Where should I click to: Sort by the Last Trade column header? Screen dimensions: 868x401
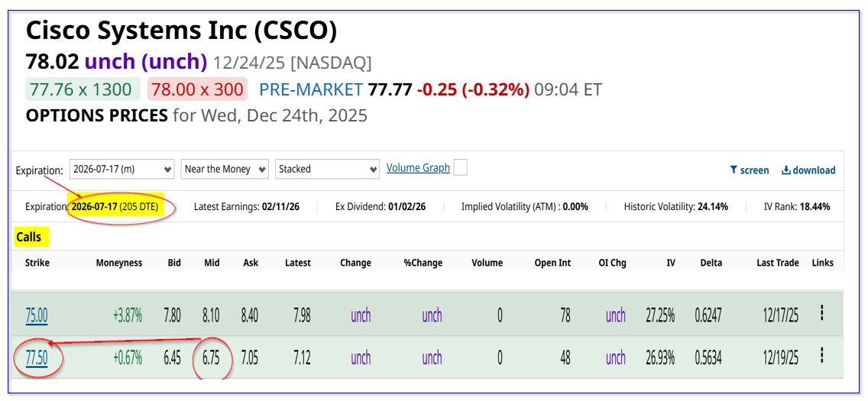[x=777, y=263]
